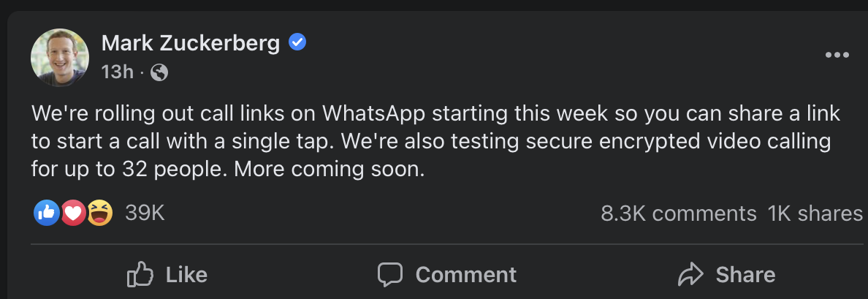Image resolution: width=868 pixels, height=299 pixels.
Task: View the 1K shares list
Action: 815,213
